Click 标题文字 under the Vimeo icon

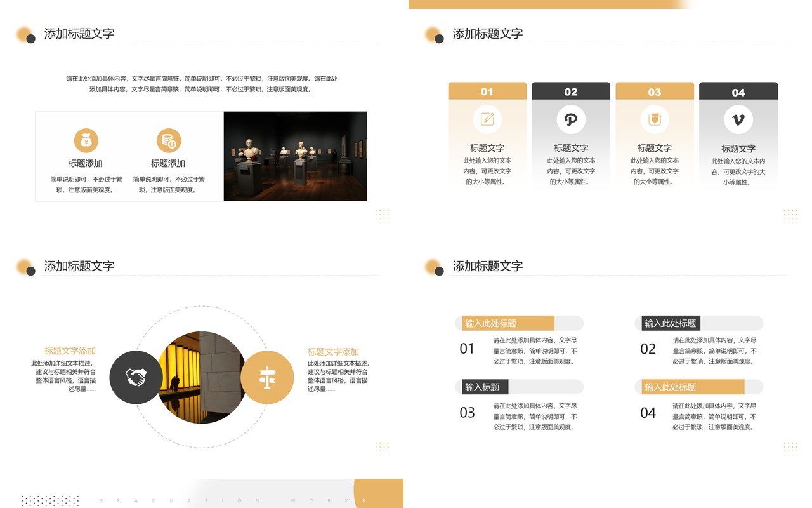(x=738, y=149)
